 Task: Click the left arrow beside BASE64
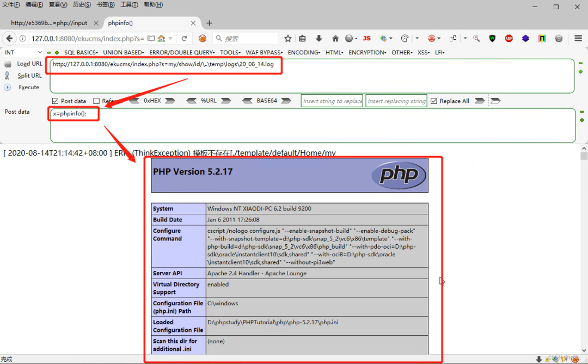(247, 101)
